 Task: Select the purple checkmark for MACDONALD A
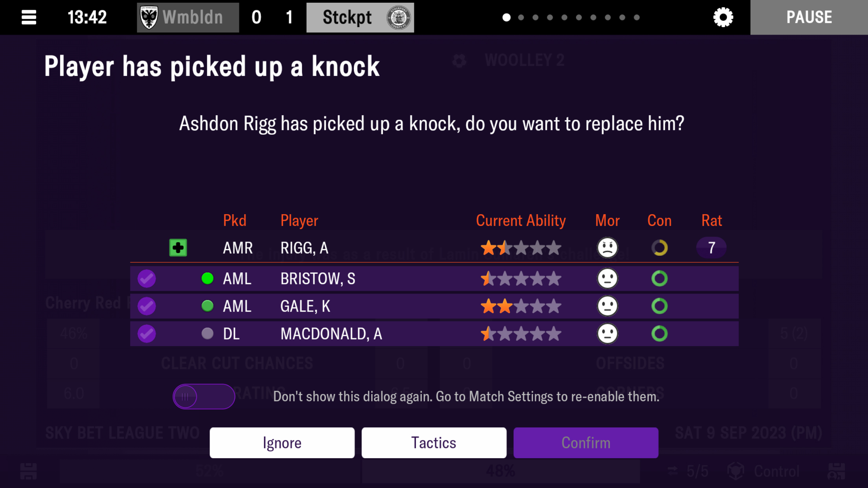tap(147, 333)
